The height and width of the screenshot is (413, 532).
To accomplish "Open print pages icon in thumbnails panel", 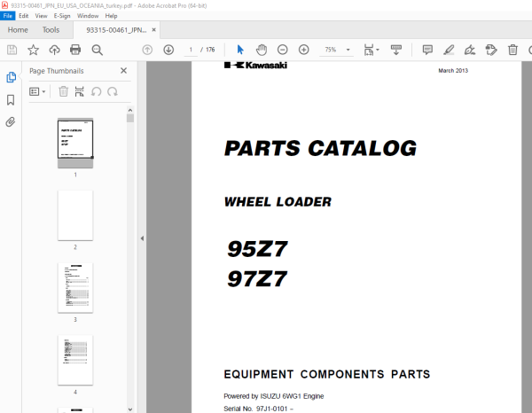I will coord(80,91).
